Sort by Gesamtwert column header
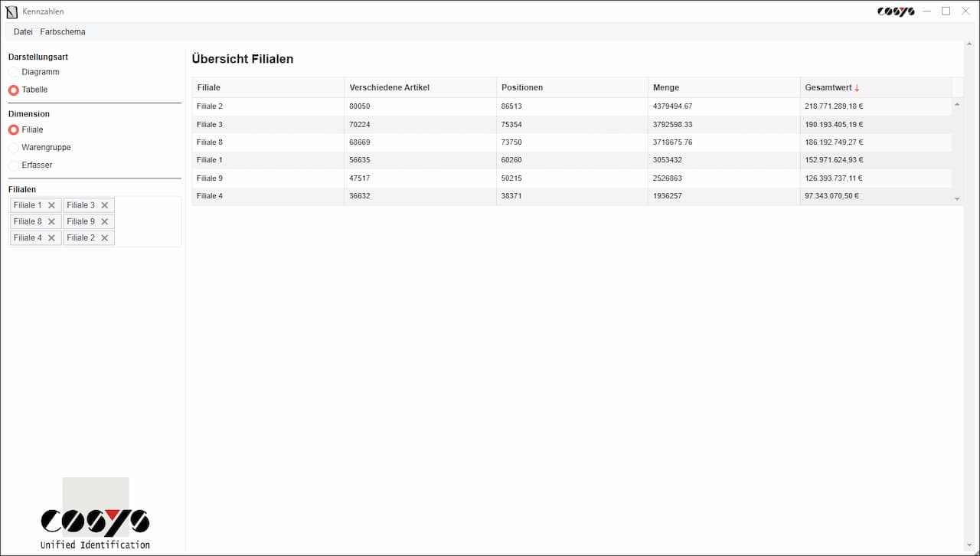Image resolution: width=980 pixels, height=556 pixels. click(876, 87)
